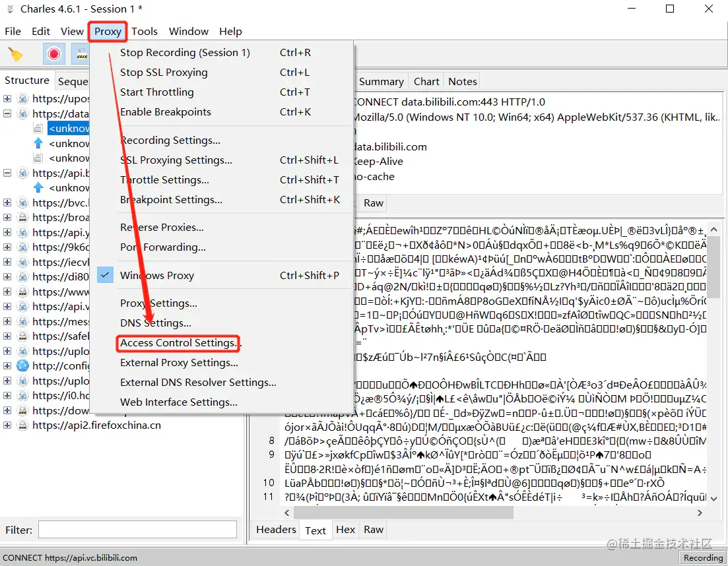Expand the https://bvc tree node
Viewport: 728px width, 566px height.
click(x=7, y=203)
